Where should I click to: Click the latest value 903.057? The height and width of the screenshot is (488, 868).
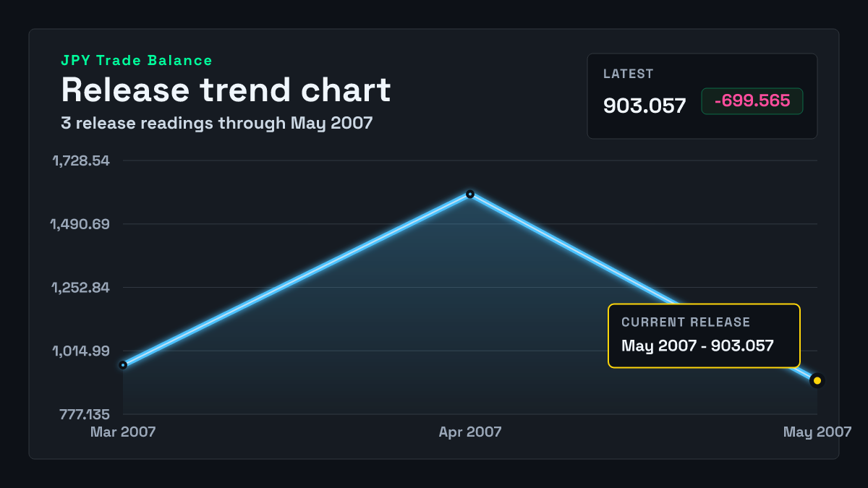click(x=644, y=106)
